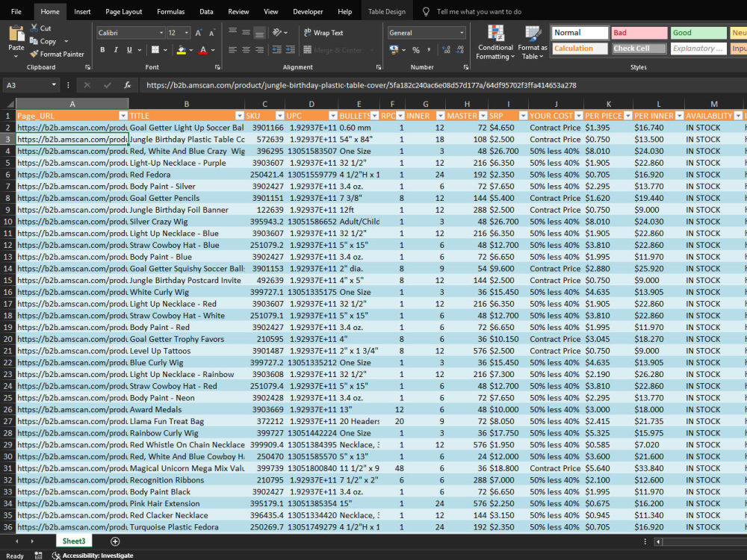
Task: Apply Comma Style format
Action: tap(429, 49)
